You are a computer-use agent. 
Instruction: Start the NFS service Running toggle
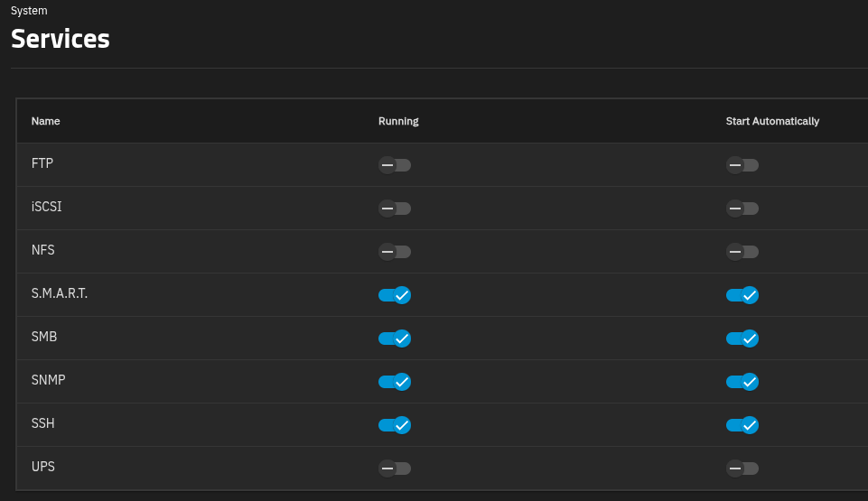[395, 252]
